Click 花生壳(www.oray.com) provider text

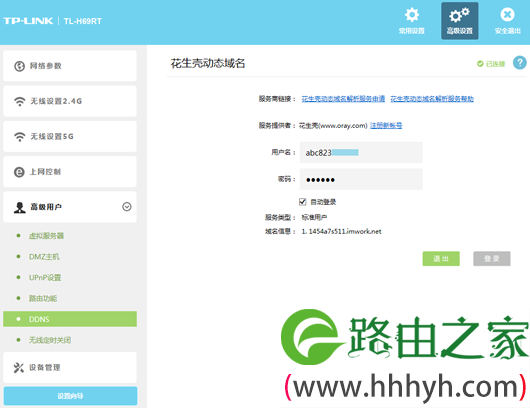pyautogui.click(x=333, y=126)
